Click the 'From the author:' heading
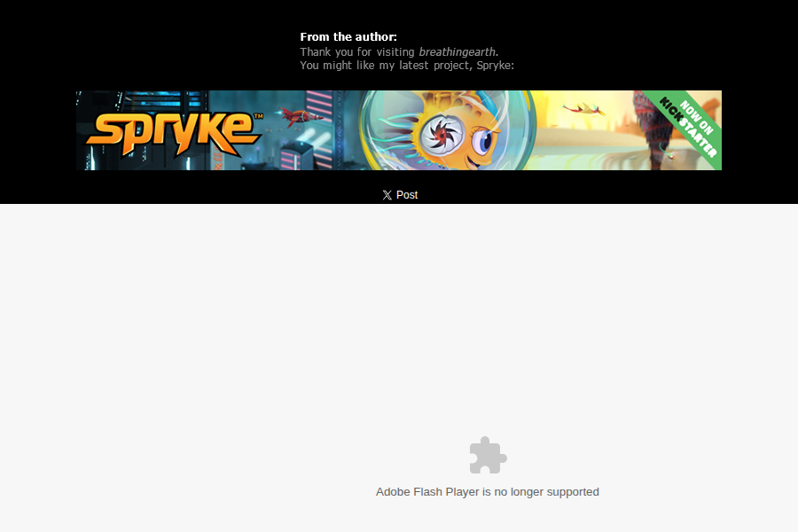The image size is (798, 532). [x=348, y=36]
